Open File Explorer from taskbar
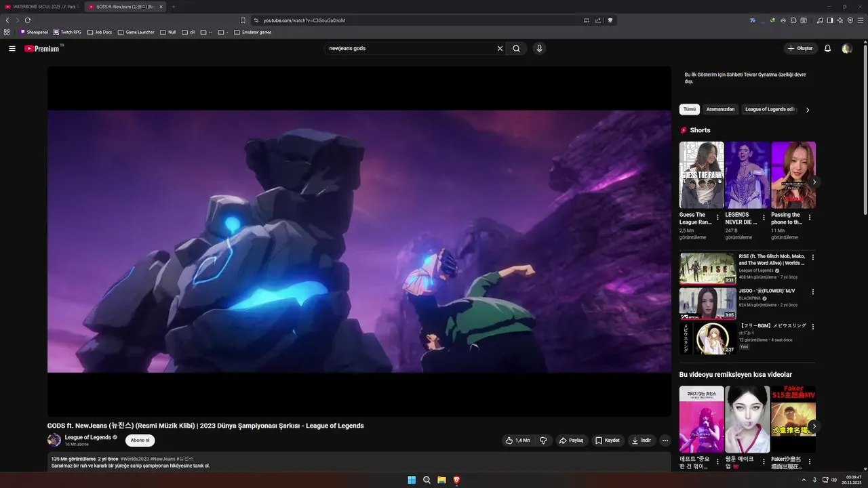Viewport: 868px width, 488px height. pyautogui.click(x=441, y=480)
